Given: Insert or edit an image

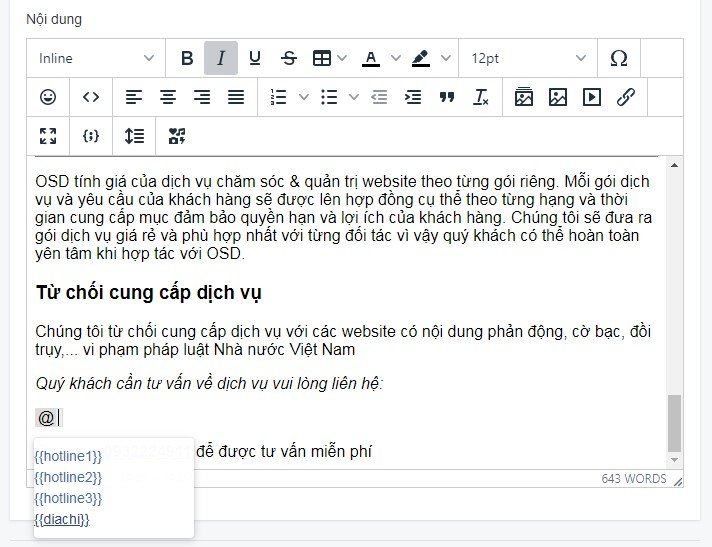Looking at the screenshot, I should point(558,97).
